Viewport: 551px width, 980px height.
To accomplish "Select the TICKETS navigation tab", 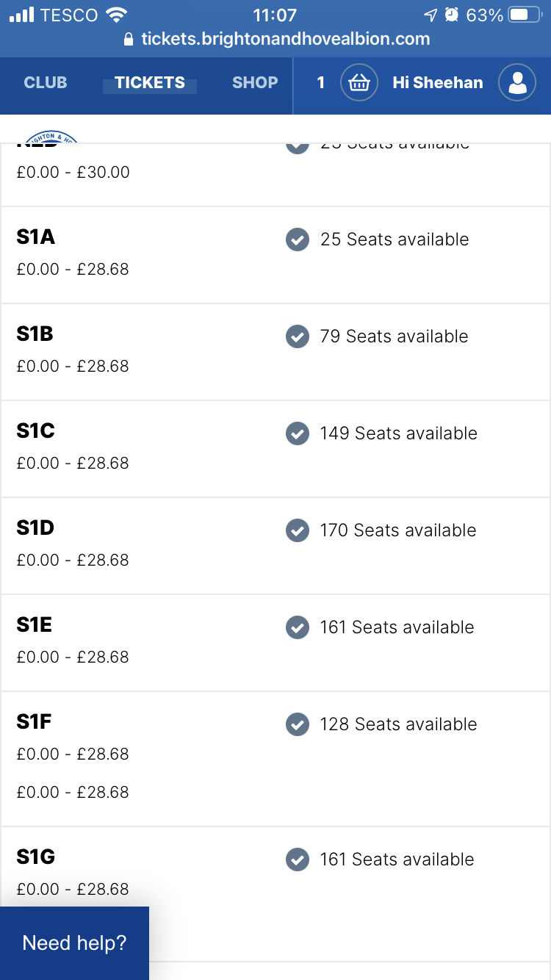I will [150, 82].
